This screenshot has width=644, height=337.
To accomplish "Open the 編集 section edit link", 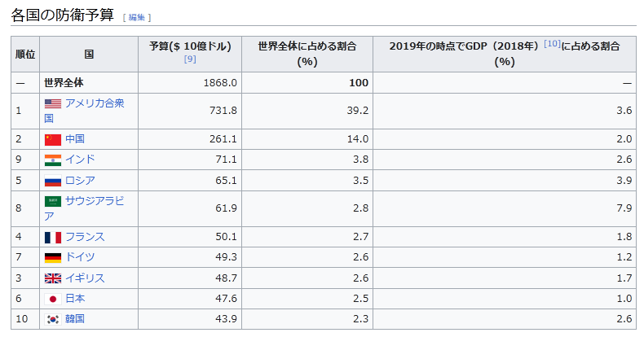I will coord(137,17).
